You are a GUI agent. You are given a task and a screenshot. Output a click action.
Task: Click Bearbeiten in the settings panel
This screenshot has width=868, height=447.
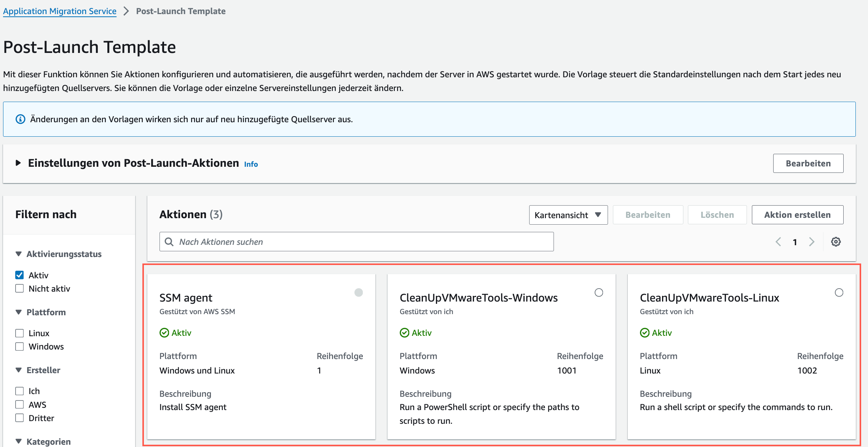808,163
